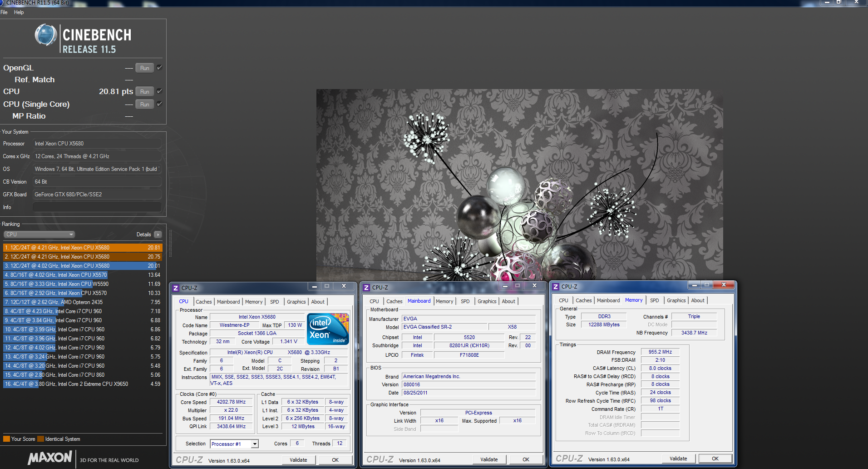
Task: Minimize the first CPU-Z window
Action: tap(314, 286)
